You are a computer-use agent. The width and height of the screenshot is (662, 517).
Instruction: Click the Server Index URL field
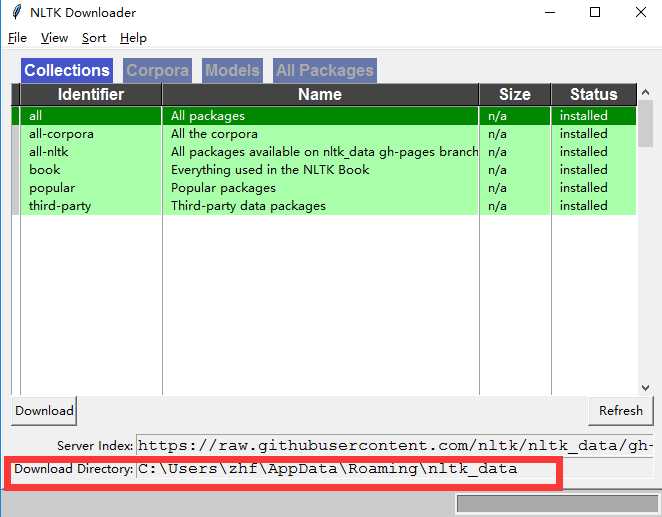pyautogui.click(x=395, y=445)
